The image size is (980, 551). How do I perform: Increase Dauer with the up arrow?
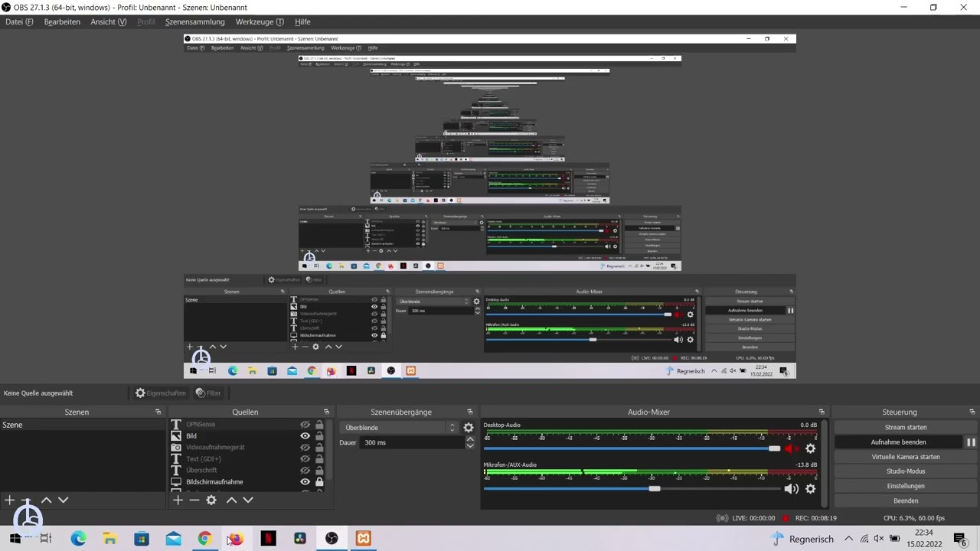click(470, 439)
